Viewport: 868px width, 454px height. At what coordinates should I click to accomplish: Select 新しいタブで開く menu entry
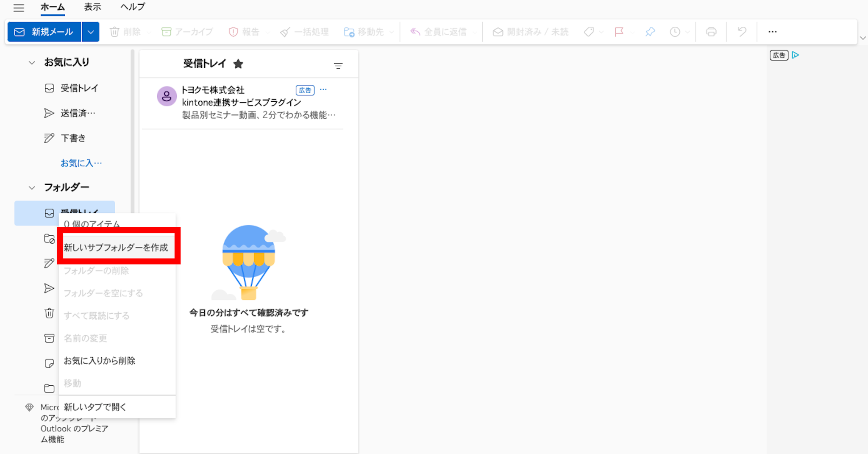point(95,407)
